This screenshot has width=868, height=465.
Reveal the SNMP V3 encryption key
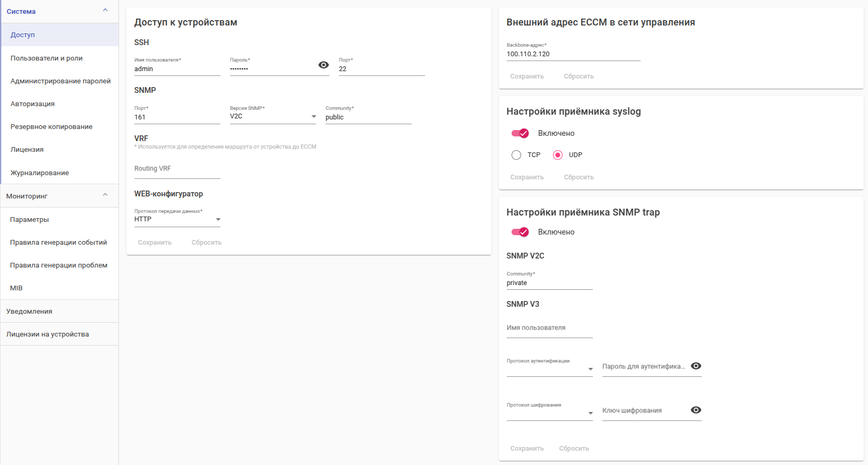point(696,410)
